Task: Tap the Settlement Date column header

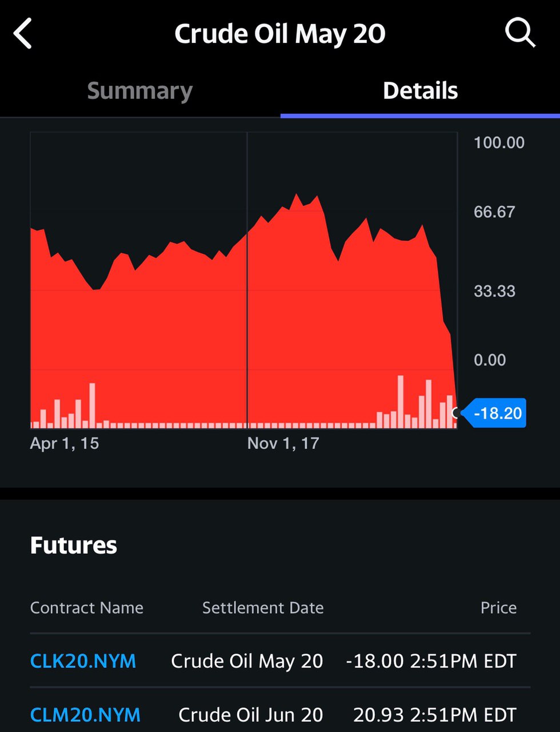Action: [x=263, y=607]
